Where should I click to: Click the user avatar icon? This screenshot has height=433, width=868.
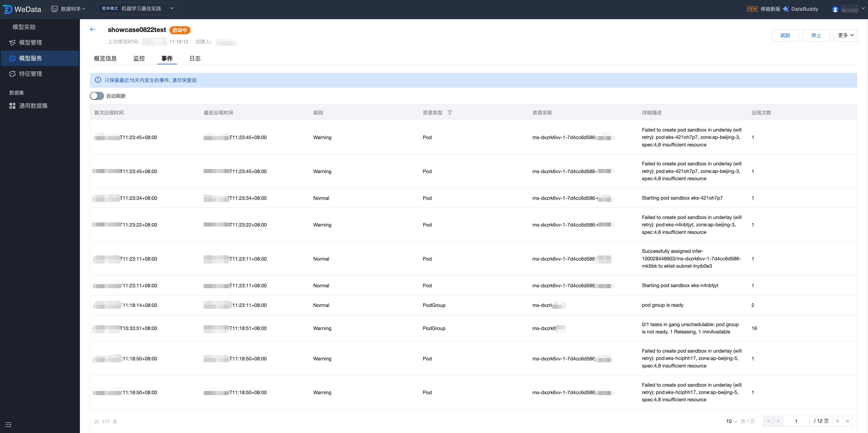pyautogui.click(x=835, y=9)
